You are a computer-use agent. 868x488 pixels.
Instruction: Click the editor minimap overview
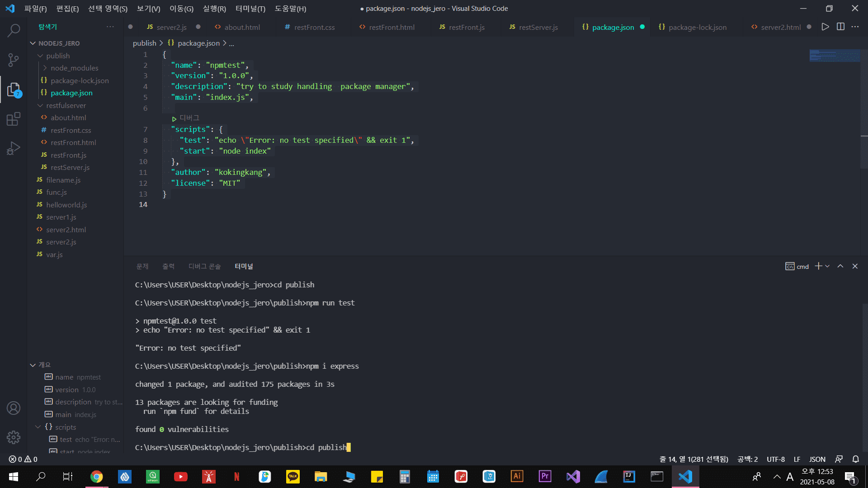point(835,56)
